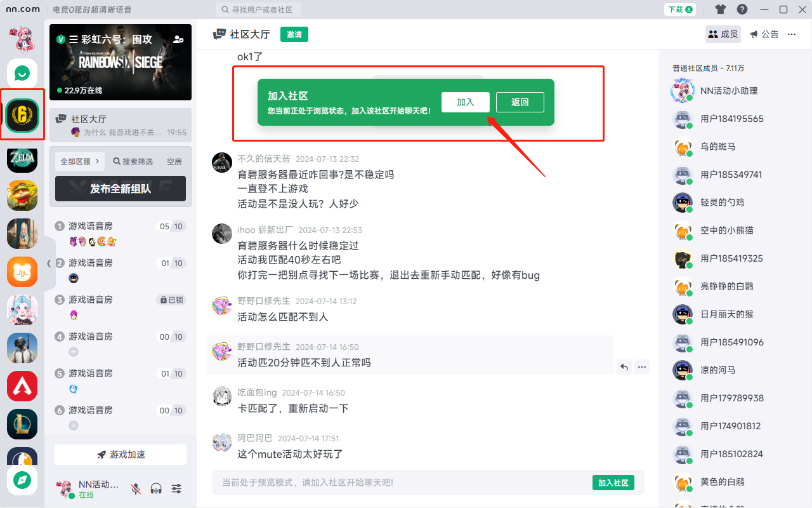812x508 pixels.
Task: Open the audio settings sliders icon
Action: (x=176, y=488)
